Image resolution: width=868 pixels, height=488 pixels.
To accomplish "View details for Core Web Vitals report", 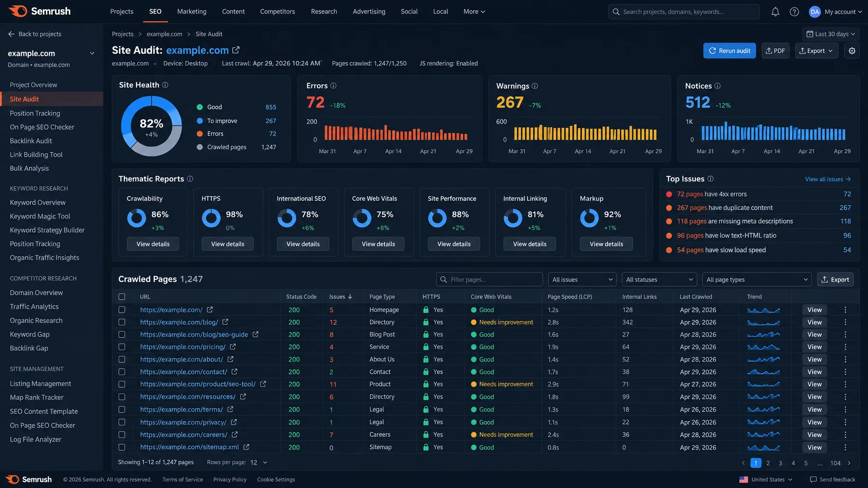I will [378, 244].
